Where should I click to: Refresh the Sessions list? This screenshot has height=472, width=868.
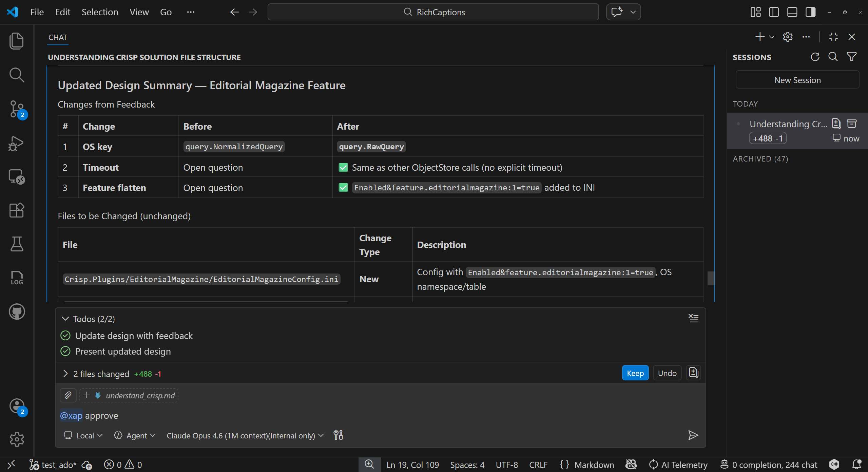(815, 57)
